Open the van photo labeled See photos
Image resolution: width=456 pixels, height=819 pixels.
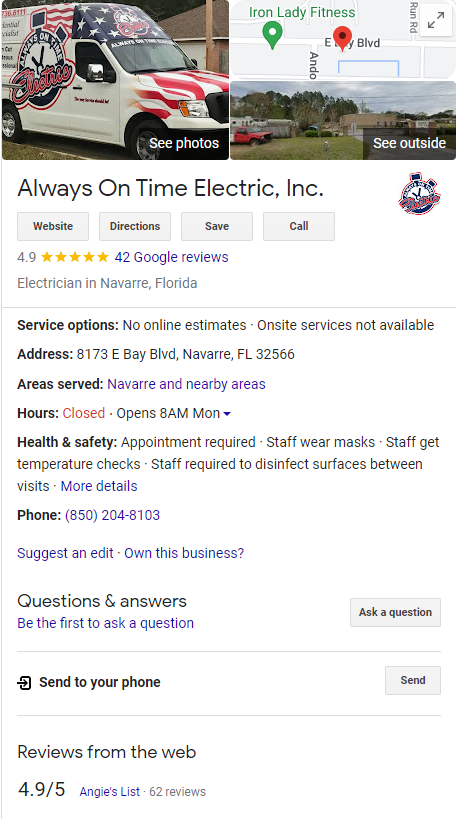pos(115,80)
